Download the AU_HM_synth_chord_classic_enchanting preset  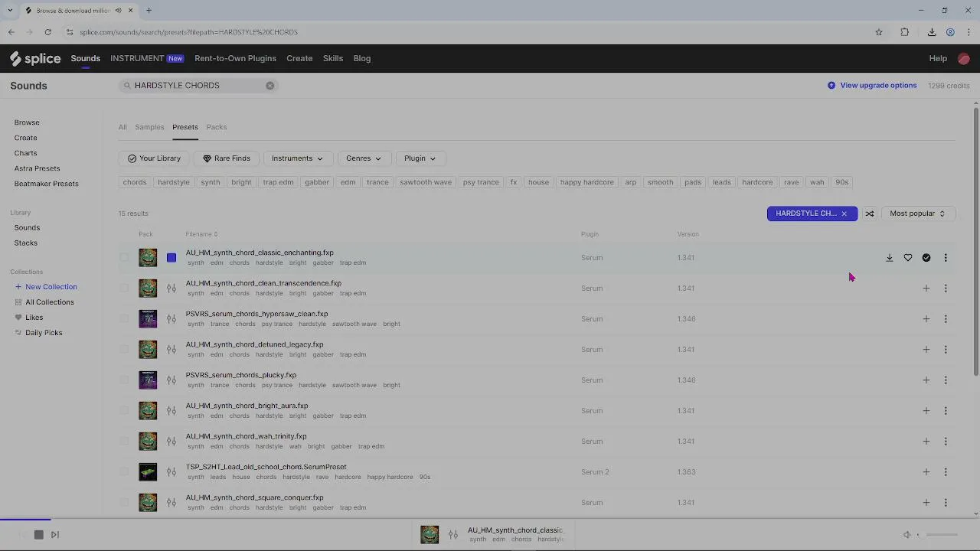[x=889, y=258]
